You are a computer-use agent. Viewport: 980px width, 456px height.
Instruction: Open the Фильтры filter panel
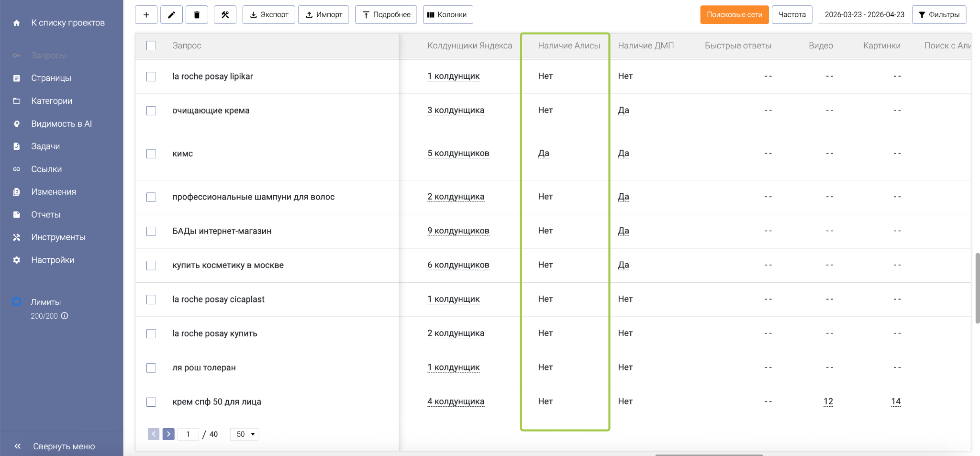(x=939, y=15)
